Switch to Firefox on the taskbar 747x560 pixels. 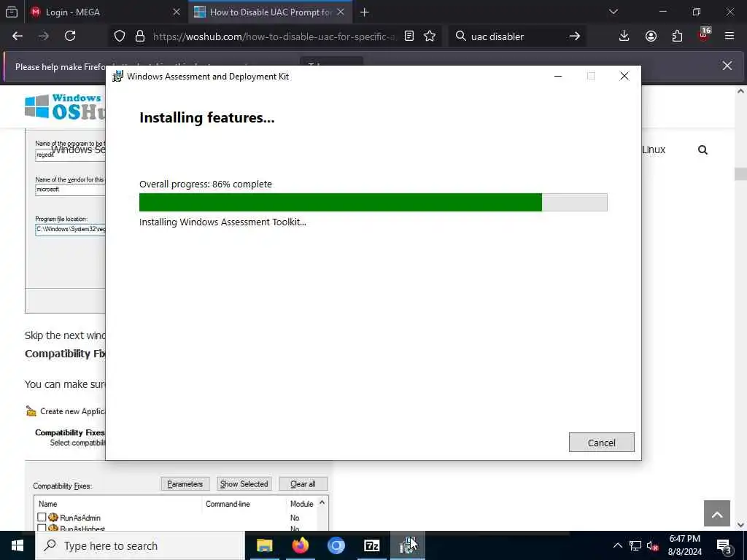pos(300,545)
